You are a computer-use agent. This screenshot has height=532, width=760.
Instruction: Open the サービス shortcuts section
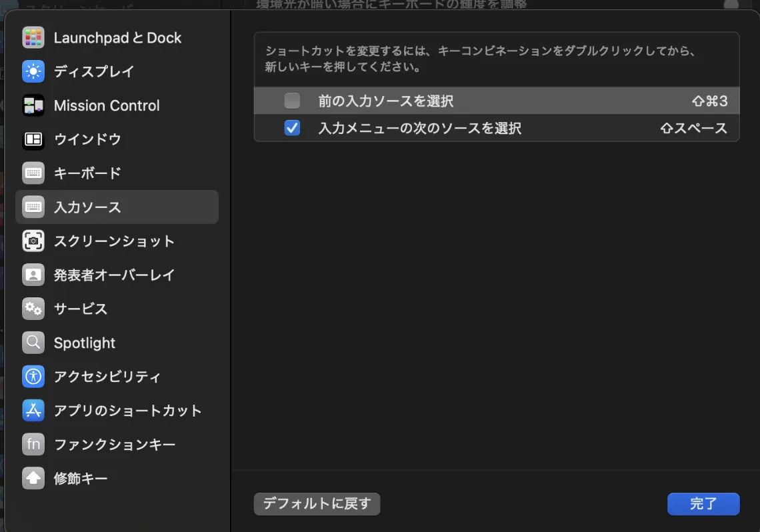click(x=32, y=309)
